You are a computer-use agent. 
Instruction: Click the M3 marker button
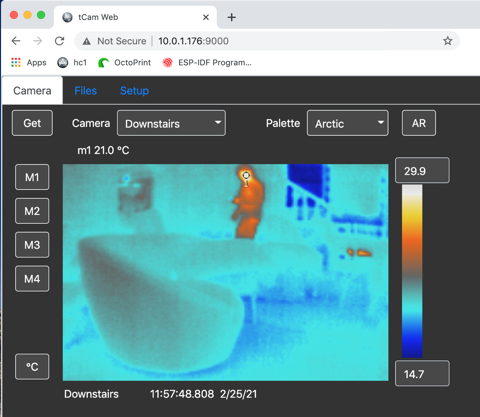32,245
